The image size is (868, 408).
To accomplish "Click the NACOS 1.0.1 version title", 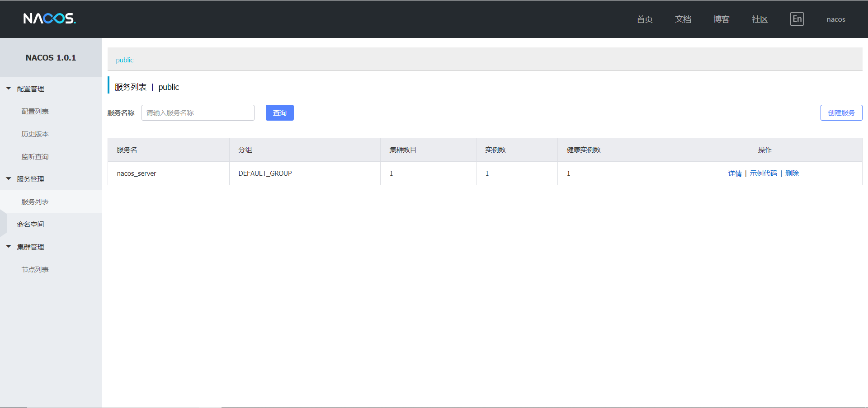I will point(51,57).
